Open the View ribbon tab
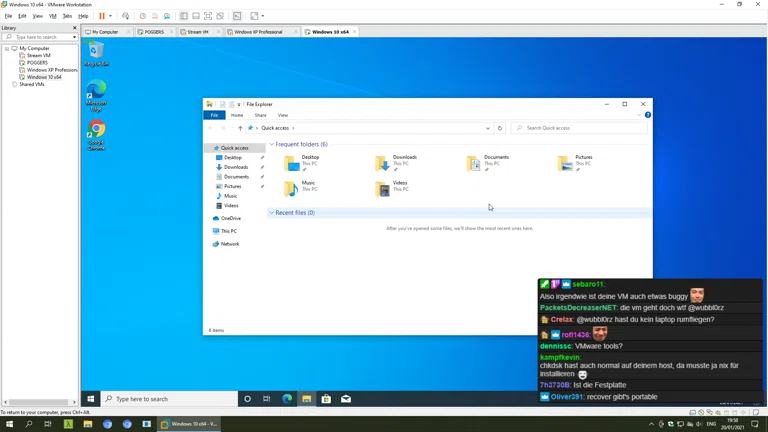The height and width of the screenshot is (432, 768). (x=283, y=115)
